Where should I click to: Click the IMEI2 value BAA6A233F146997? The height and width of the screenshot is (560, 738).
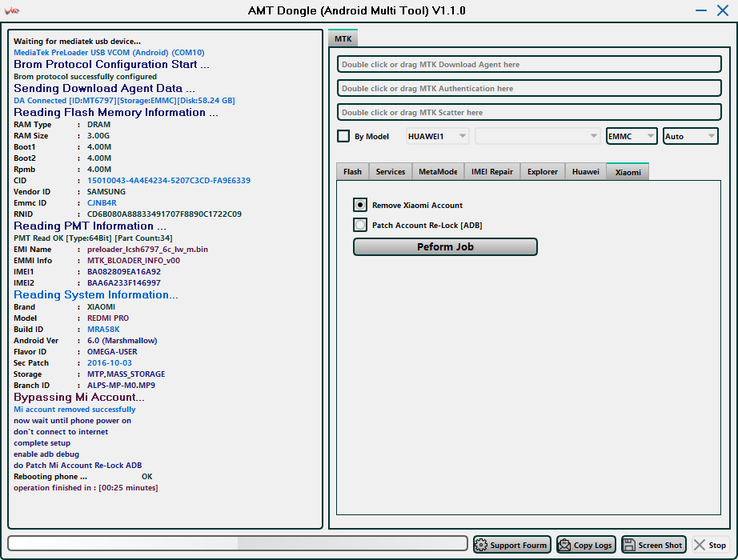(x=124, y=283)
